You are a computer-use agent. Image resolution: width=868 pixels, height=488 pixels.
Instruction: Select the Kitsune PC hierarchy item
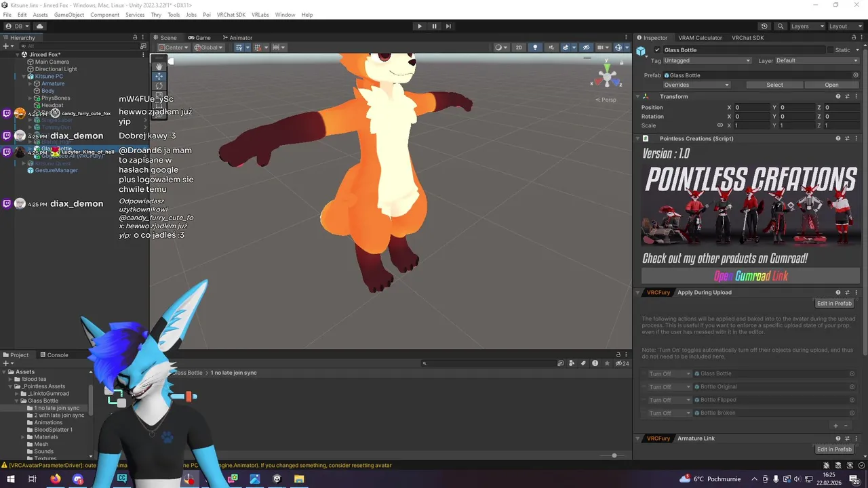49,77
